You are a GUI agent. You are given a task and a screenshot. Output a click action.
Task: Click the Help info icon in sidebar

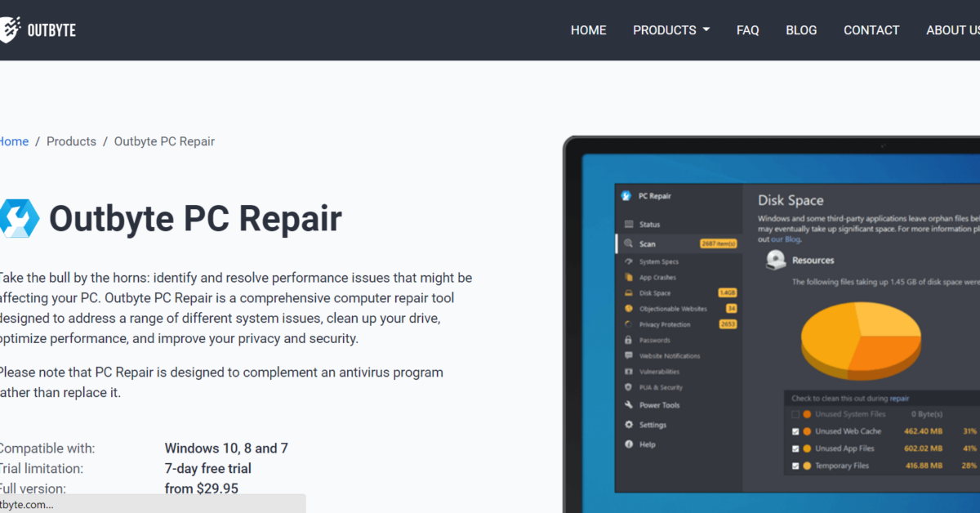[628, 444]
